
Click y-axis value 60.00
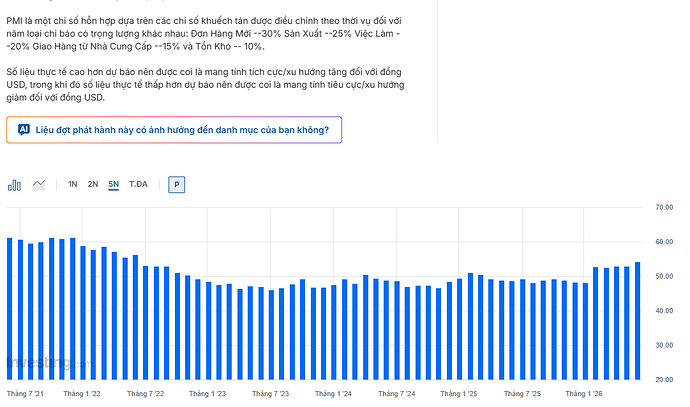coord(664,242)
